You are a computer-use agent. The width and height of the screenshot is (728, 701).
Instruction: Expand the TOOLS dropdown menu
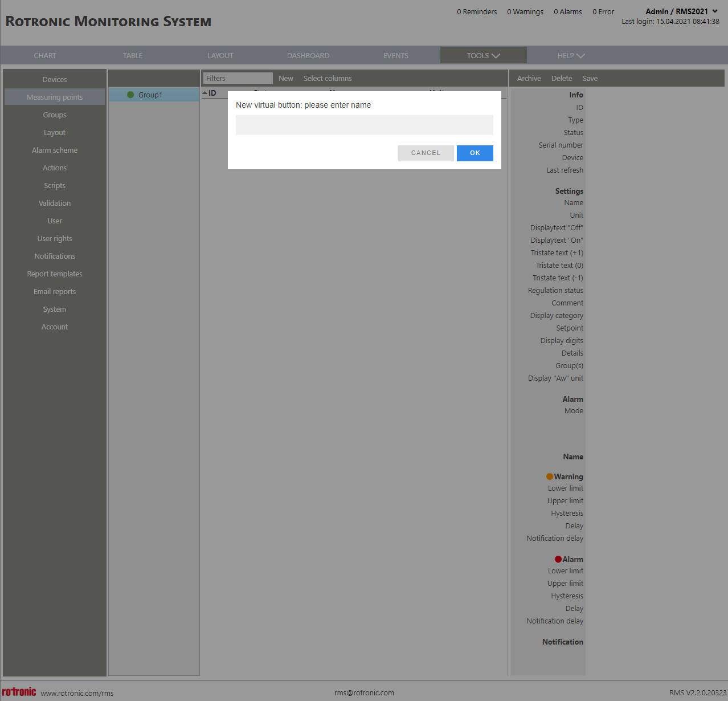[x=484, y=55]
